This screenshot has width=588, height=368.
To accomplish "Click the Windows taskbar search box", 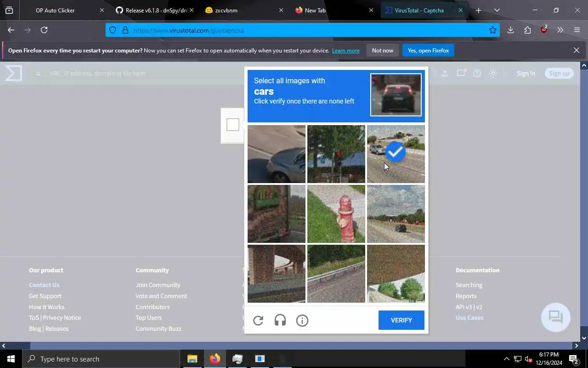I will point(101,359).
